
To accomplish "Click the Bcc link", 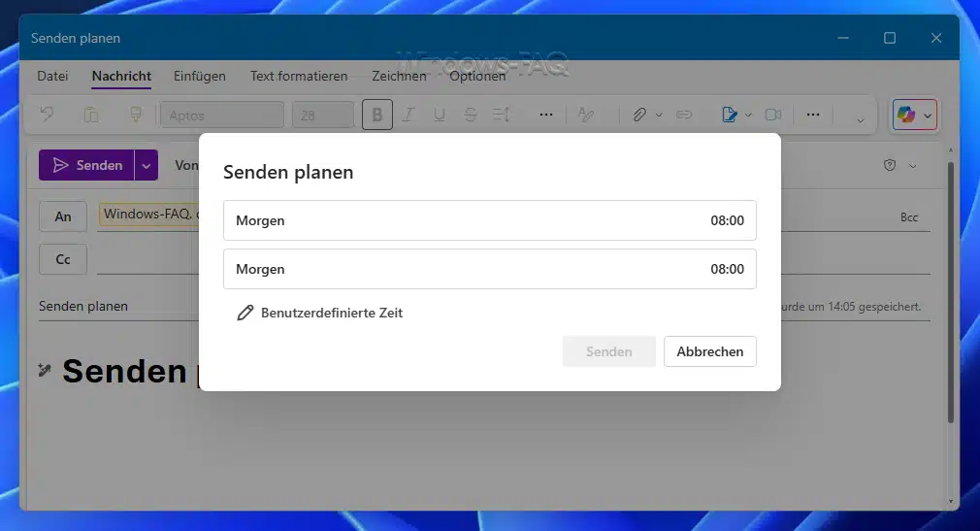I will coord(909,217).
